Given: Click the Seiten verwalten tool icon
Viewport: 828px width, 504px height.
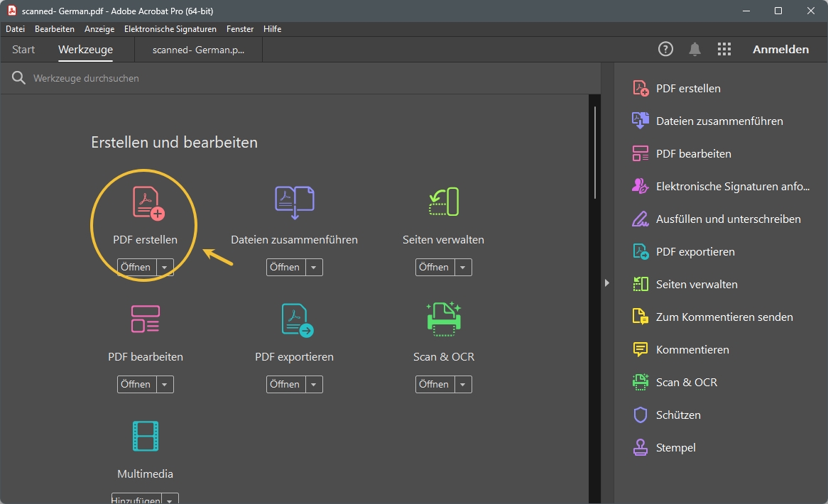Looking at the screenshot, I should click(x=443, y=202).
